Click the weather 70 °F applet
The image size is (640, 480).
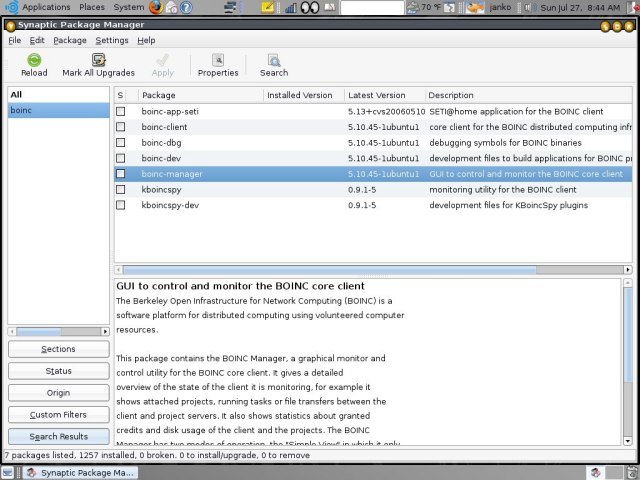pyautogui.click(x=424, y=7)
